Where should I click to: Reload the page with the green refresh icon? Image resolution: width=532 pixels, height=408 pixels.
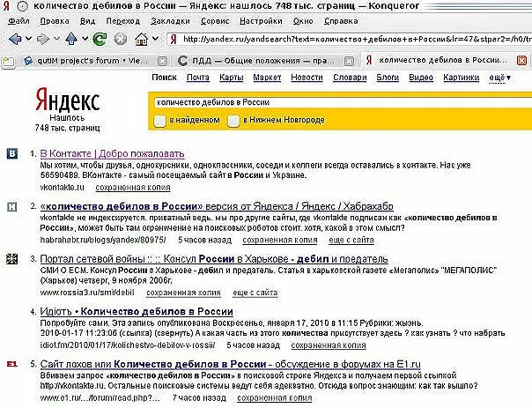[100, 39]
